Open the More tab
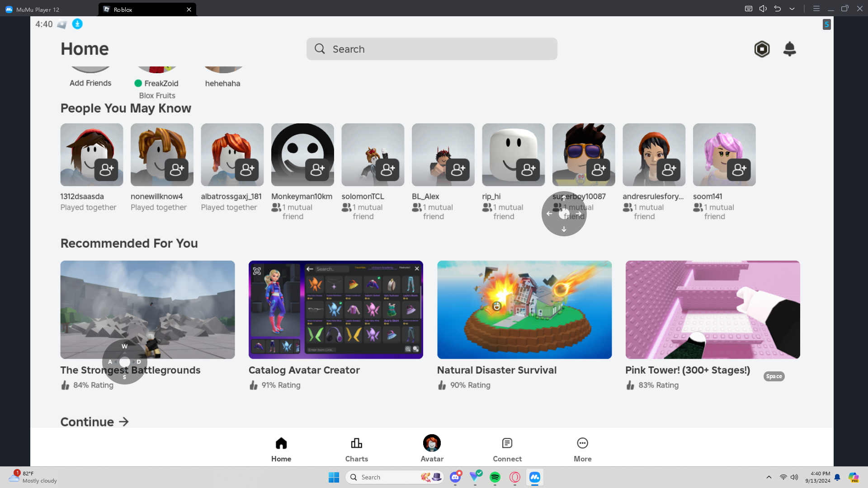 583,449
